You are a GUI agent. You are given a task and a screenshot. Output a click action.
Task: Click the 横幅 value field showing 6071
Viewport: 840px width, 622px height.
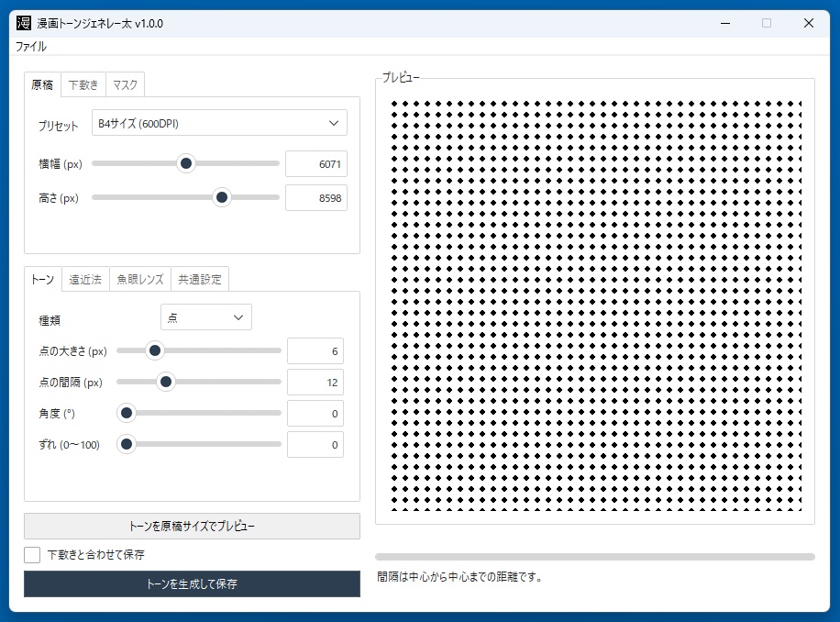click(316, 164)
